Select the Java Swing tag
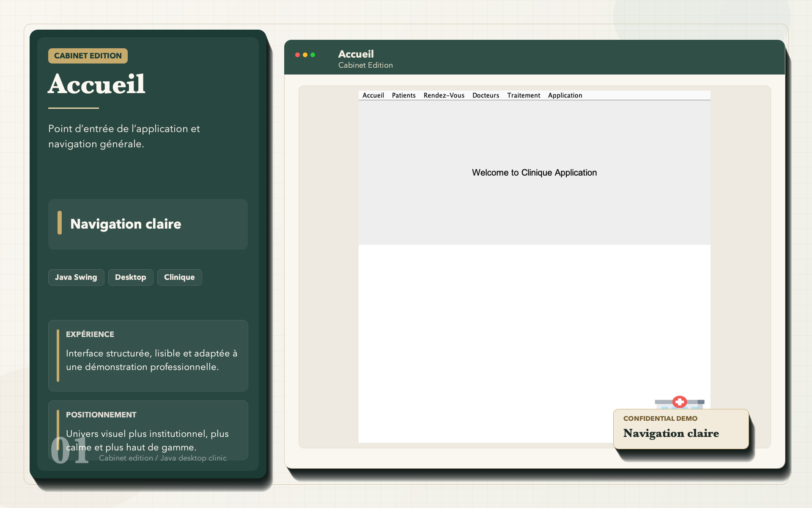Screen dimensions: 812x508 [76, 277]
